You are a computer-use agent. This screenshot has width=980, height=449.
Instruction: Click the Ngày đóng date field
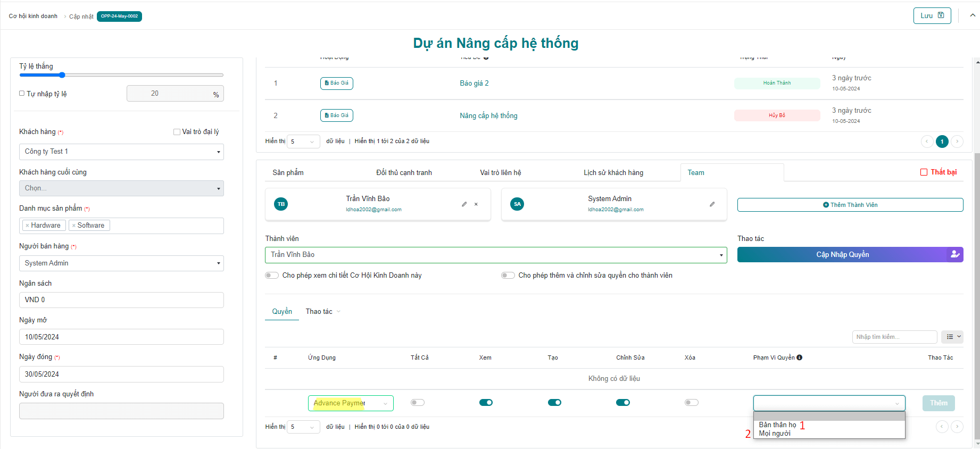point(121,374)
